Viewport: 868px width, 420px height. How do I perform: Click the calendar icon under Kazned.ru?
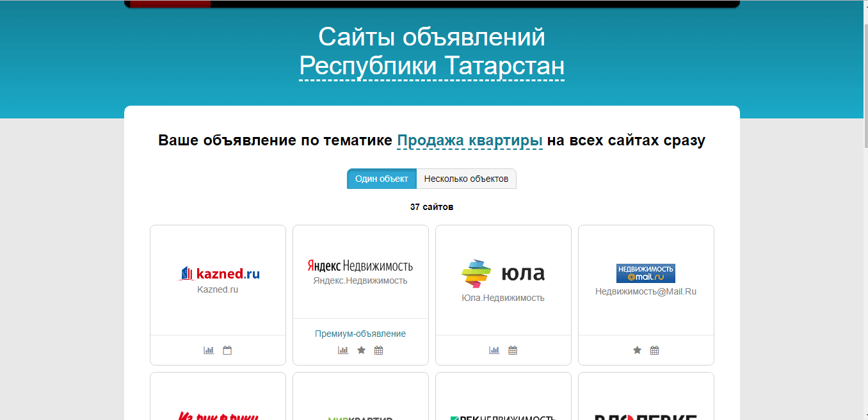tap(227, 350)
